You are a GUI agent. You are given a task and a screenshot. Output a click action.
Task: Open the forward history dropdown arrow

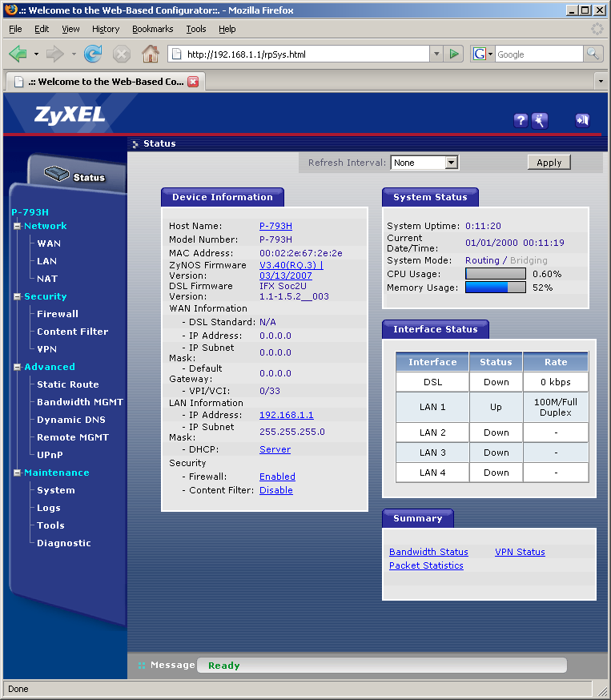point(74,54)
